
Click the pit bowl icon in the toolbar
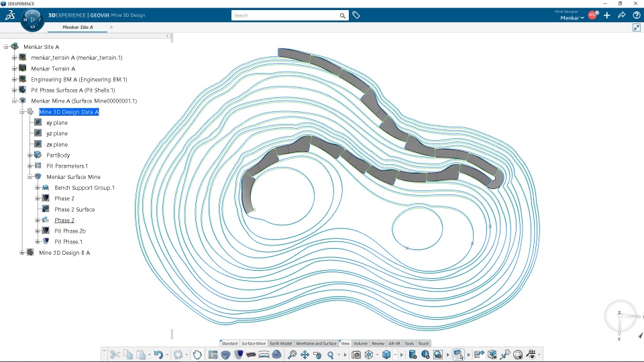225,355
